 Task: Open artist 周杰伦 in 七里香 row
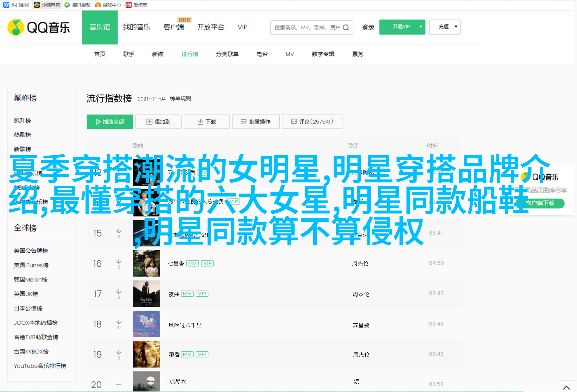360,264
